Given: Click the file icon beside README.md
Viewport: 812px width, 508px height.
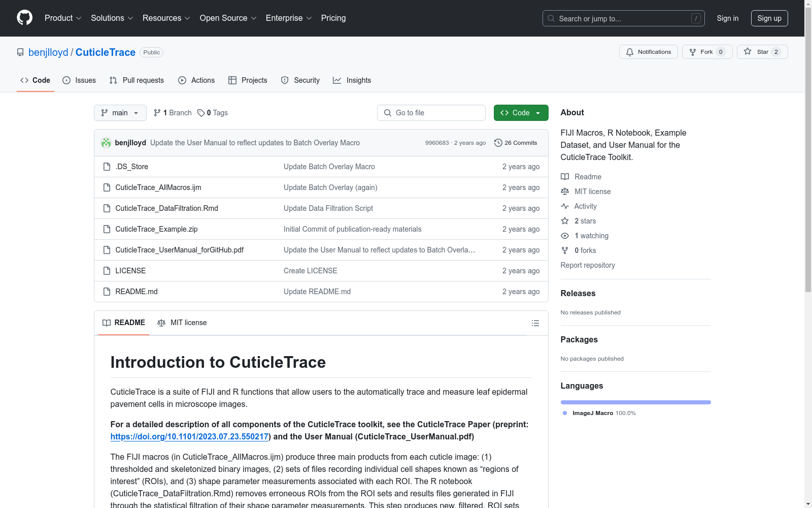Looking at the screenshot, I should [107, 292].
